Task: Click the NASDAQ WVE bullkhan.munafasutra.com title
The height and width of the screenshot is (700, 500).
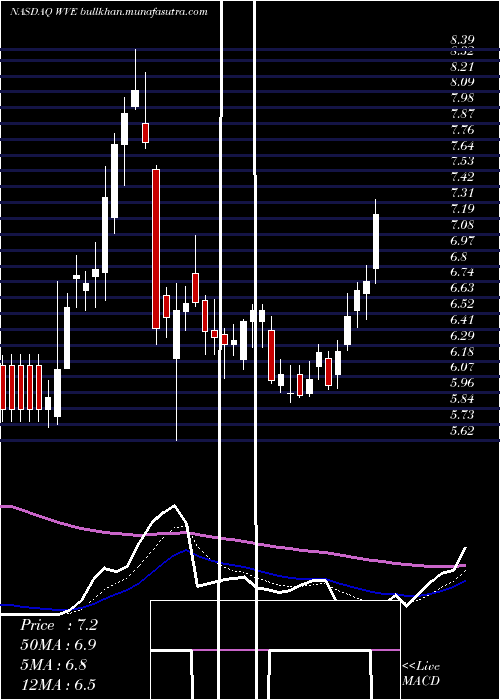Action: (108, 12)
